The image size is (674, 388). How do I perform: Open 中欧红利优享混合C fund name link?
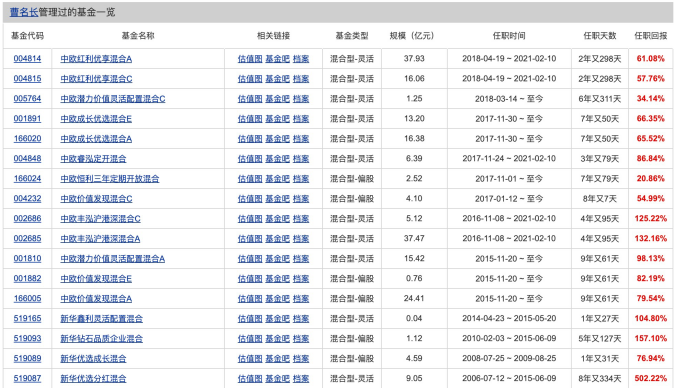tap(96, 79)
